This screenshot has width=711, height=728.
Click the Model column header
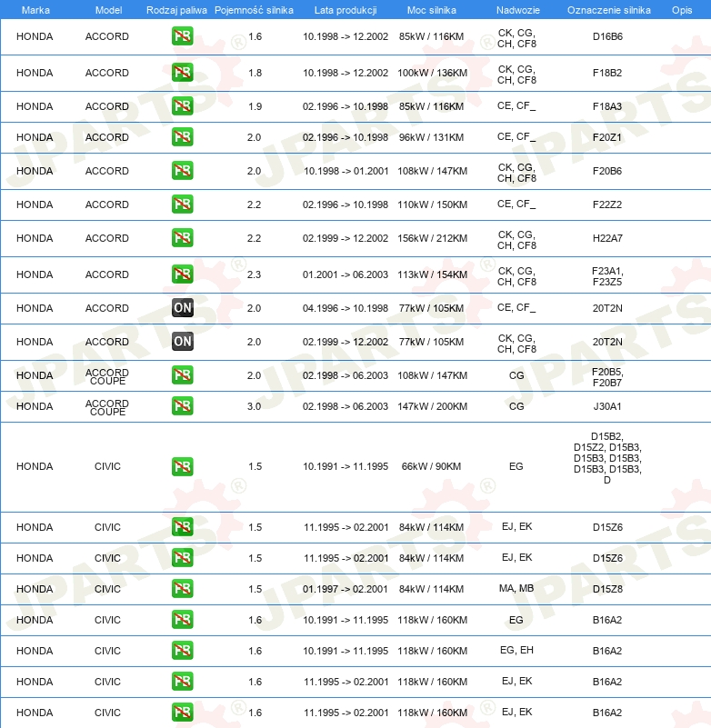(108, 10)
